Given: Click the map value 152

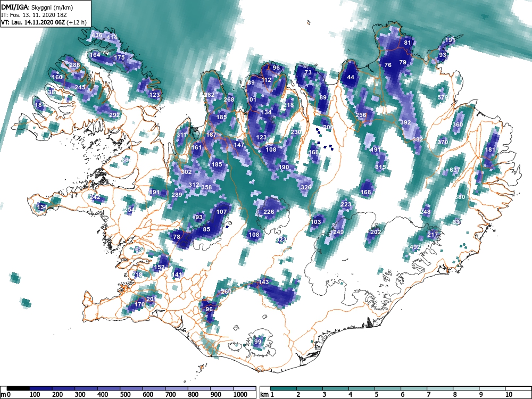Looking at the screenshot, I should [159, 267].
